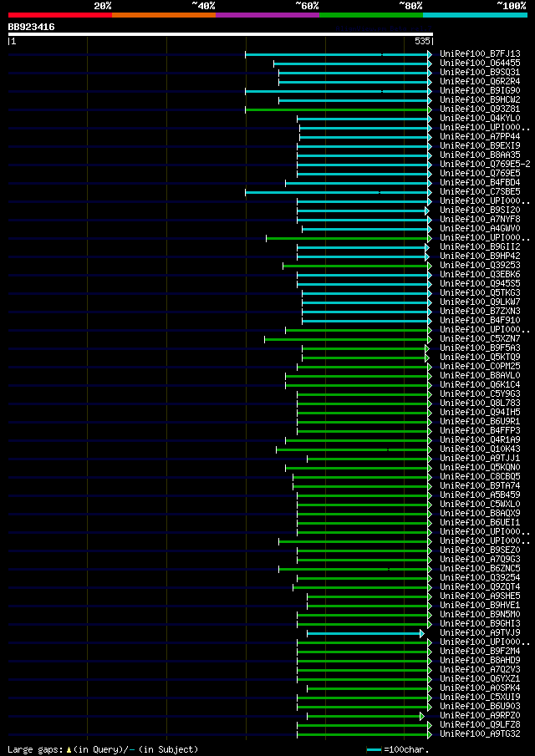Viewport: 535px width, 756px height.
Task: Select the BB923416 query name
Action: point(32,27)
